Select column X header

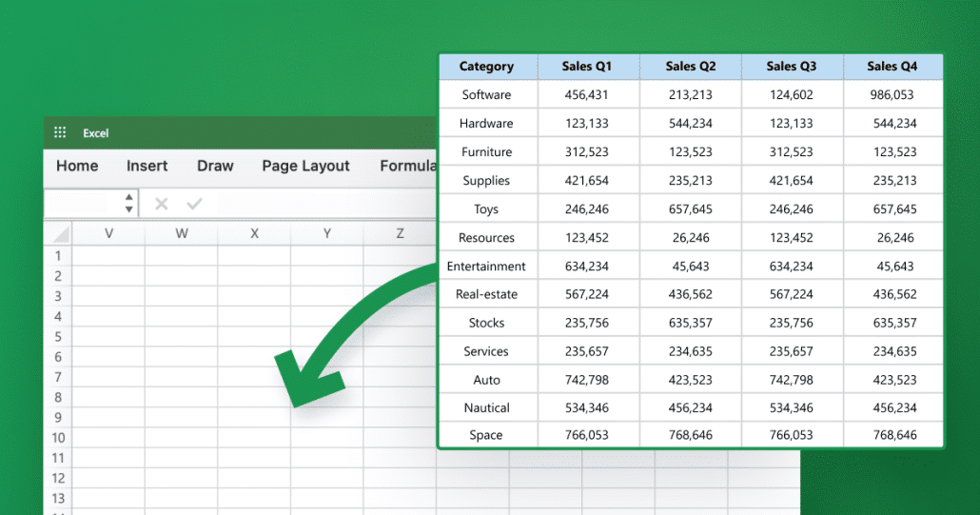coord(254,234)
